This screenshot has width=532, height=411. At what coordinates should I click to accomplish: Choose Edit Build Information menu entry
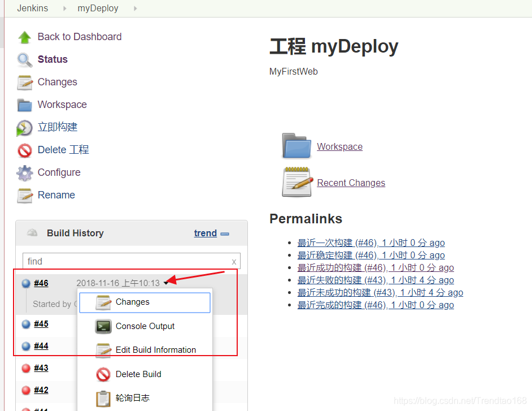click(x=145, y=350)
